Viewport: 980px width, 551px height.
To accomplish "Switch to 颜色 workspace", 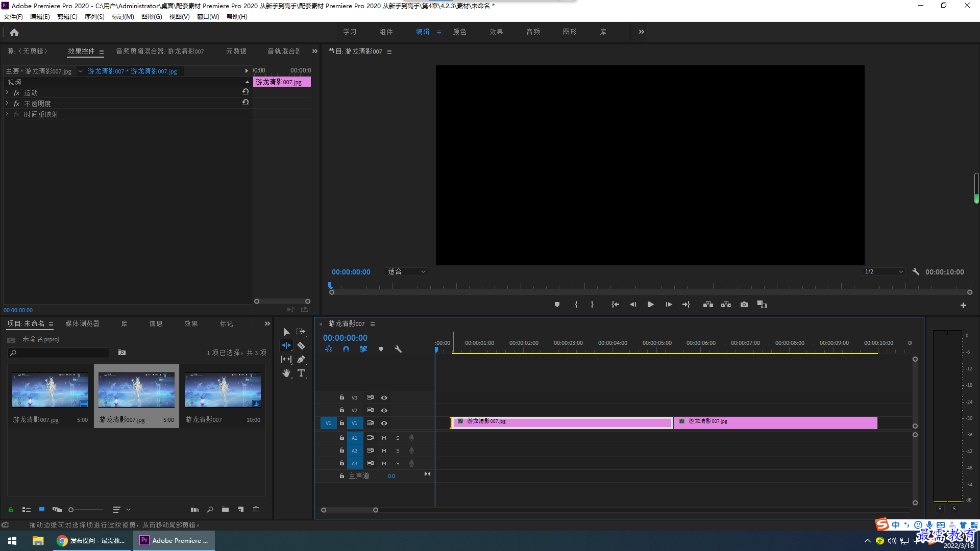I will pos(459,32).
